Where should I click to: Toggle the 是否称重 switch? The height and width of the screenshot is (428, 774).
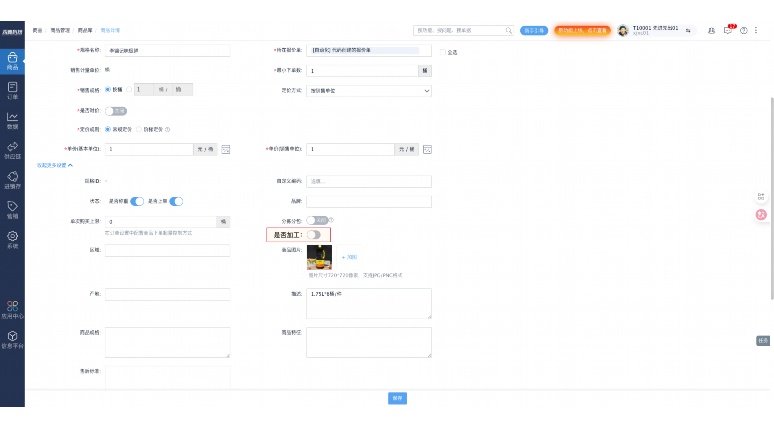click(x=137, y=201)
